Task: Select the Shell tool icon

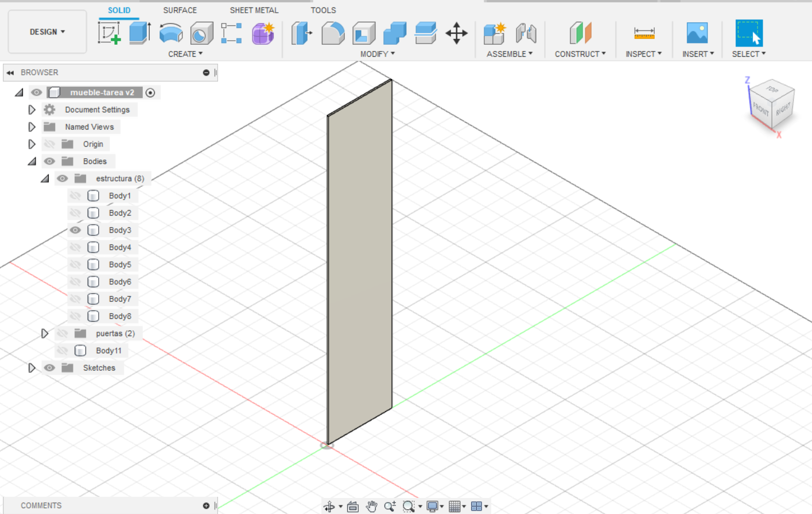Action: 363,33
